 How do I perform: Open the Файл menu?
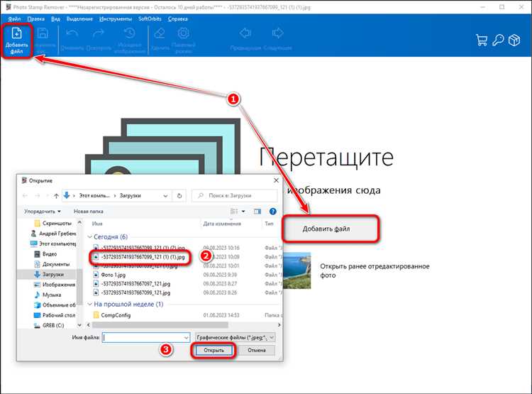tap(14, 19)
